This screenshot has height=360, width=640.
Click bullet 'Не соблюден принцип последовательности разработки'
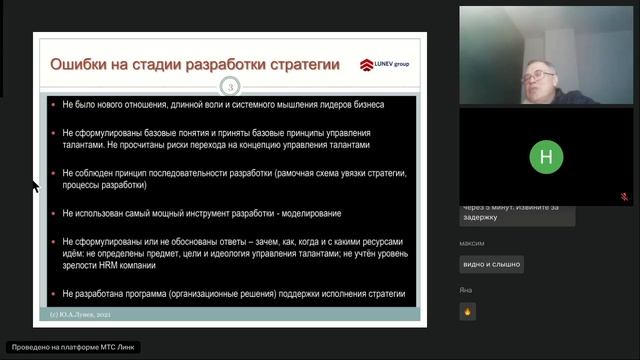click(x=235, y=179)
